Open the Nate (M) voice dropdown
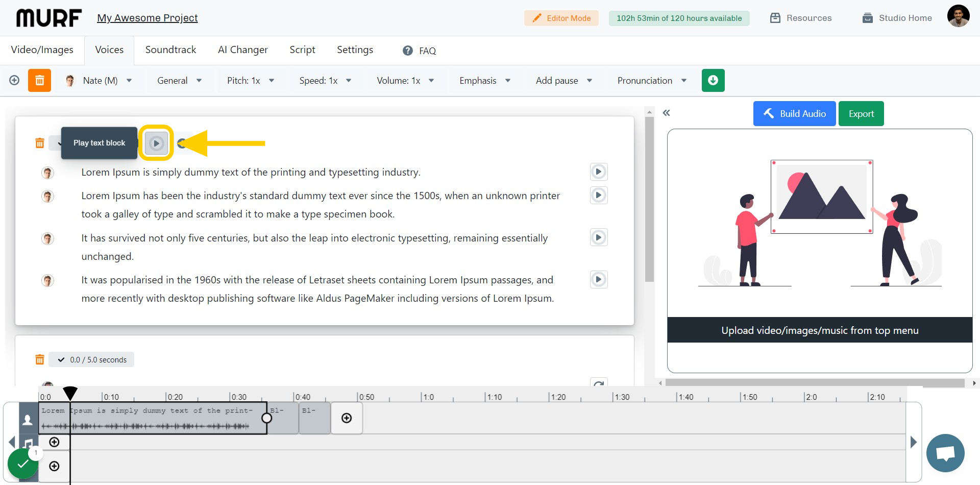The image size is (980, 485). pos(100,81)
